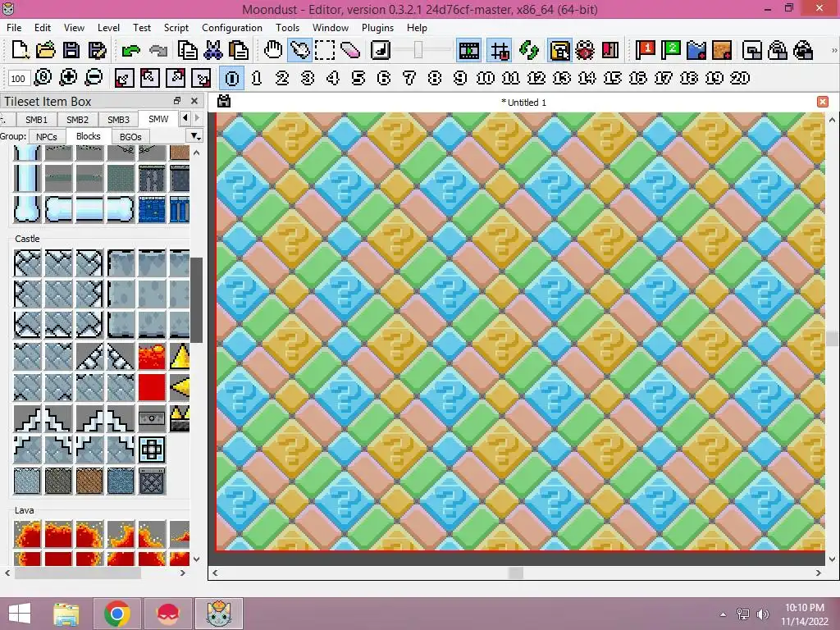Viewport: 840px width, 630px height.
Task: Click the Save As icon
Action: (97, 50)
